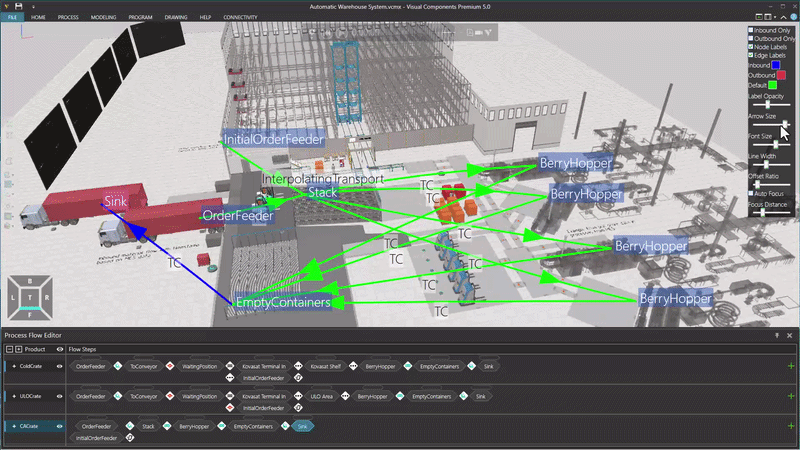The height and width of the screenshot is (450, 800).
Task: Switch to the HOME ribbon tab
Action: [38, 17]
